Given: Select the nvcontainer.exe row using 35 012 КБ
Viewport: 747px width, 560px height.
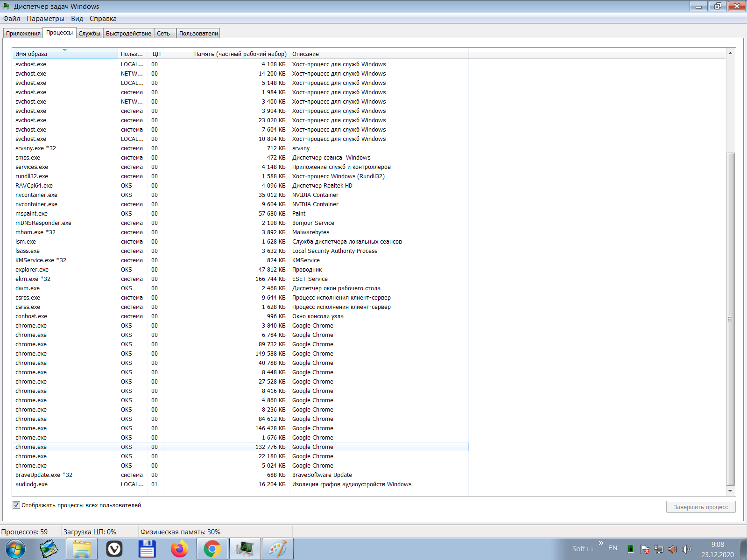Looking at the screenshot, I should pyautogui.click(x=240, y=195).
